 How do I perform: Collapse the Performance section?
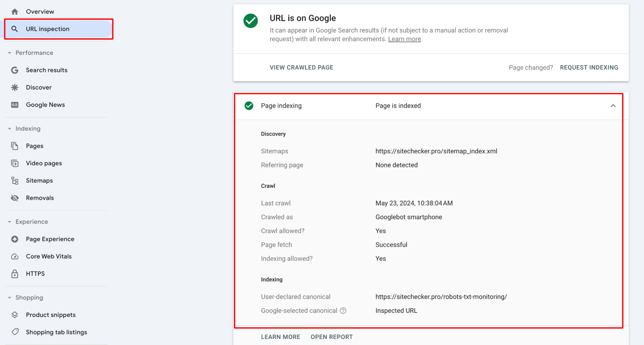click(9, 53)
